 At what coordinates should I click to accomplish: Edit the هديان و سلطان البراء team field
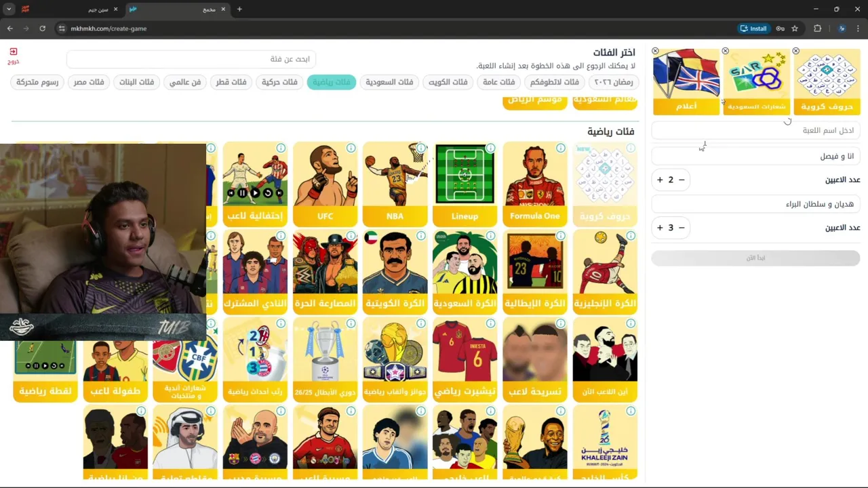tap(755, 204)
